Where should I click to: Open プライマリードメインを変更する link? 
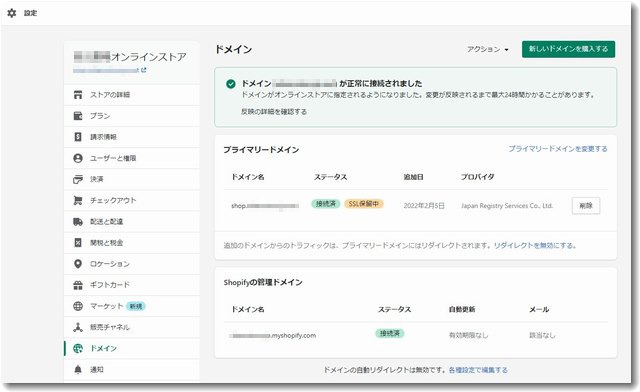point(558,149)
